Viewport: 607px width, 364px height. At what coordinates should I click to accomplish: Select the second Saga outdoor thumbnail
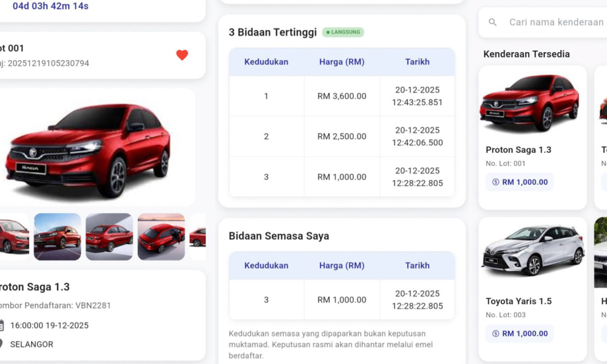tap(58, 237)
